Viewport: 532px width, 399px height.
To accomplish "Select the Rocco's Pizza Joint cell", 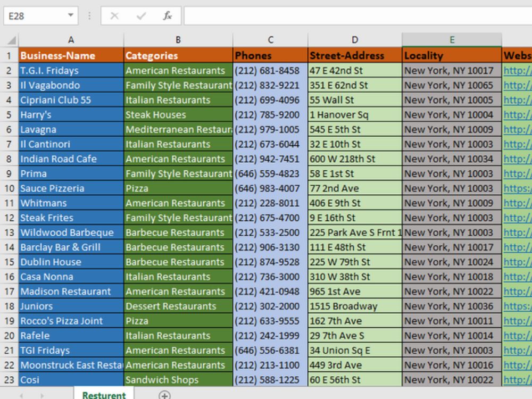I will point(71,321).
